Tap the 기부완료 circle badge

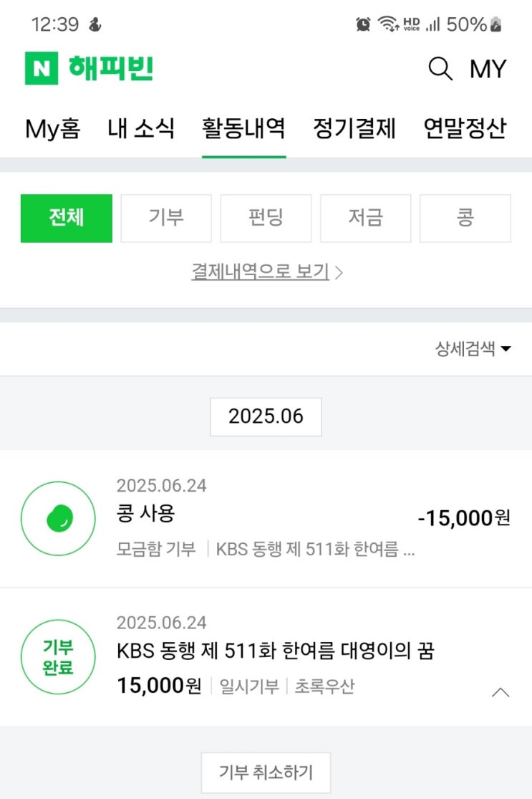58,657
